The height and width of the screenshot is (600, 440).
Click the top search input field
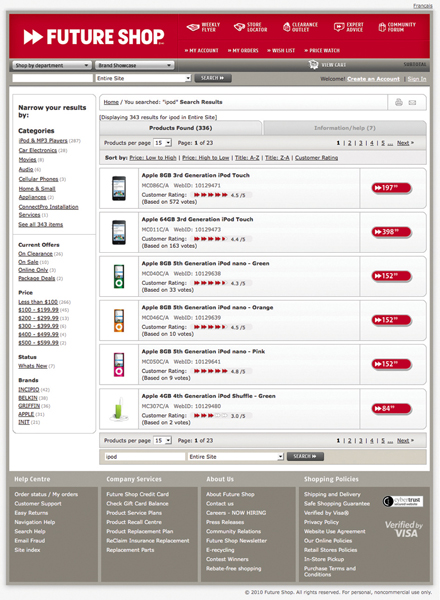pos(52,78)
